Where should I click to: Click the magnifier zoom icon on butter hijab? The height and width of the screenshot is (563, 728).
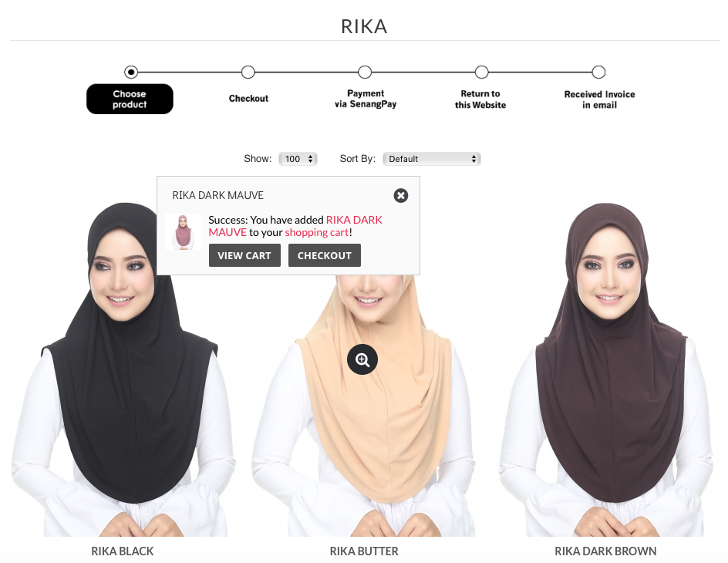(362, 359)
